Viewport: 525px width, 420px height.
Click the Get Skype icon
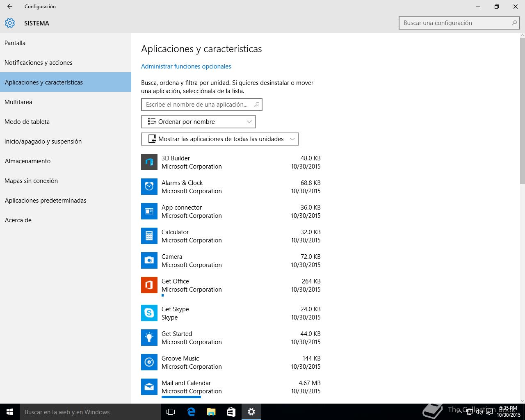pyautogui.click(x=149, y=313)
